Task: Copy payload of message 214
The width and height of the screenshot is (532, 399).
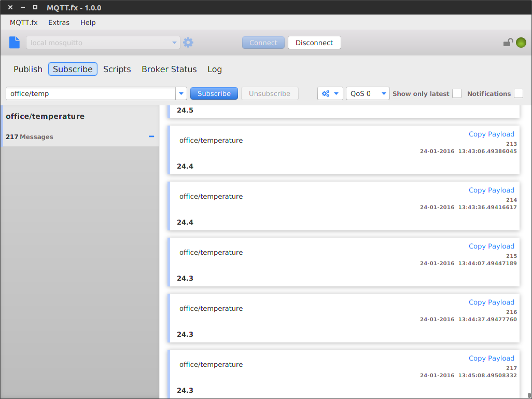Action: pos(491,190)
